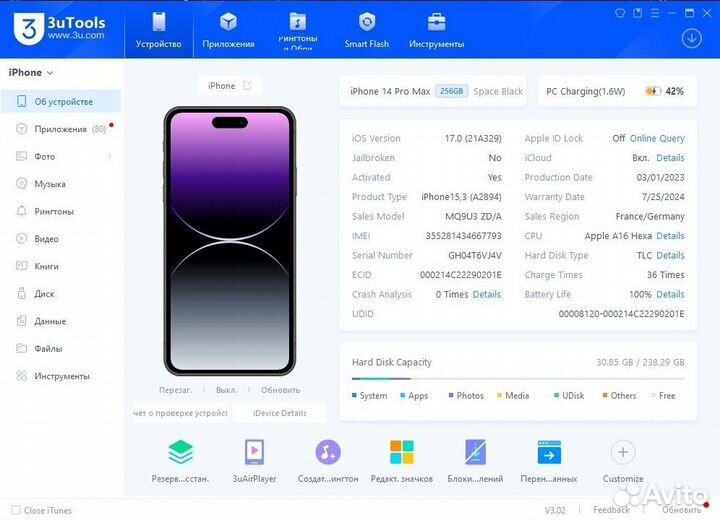Click the download arrow circle icon

click(691, 38)
